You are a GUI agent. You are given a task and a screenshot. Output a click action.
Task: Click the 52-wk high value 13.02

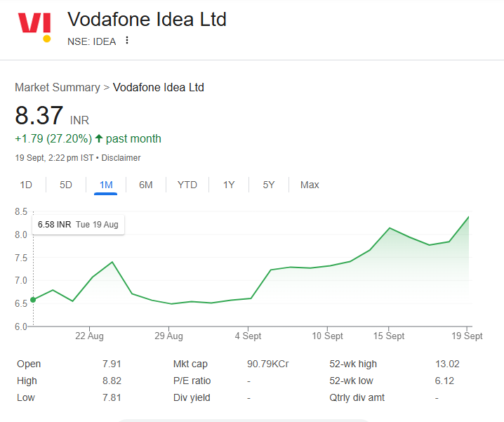[x=447, y=364]
